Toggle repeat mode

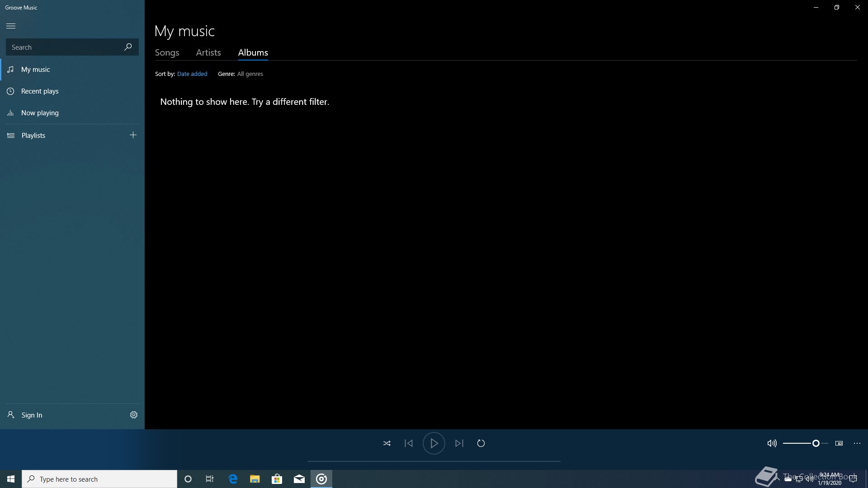click(481, 443)
